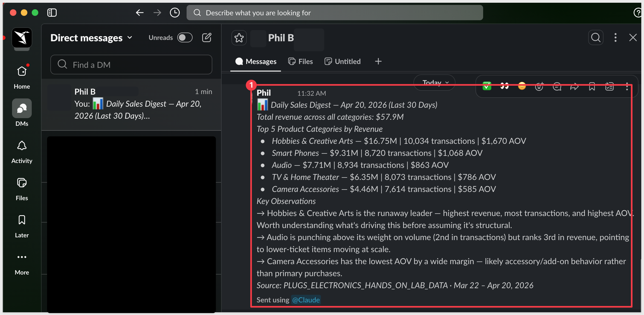Image resolution: width=644 pixels, height=315 pixels.
Task: Compose a new direct message
Action: pos(207,37)
